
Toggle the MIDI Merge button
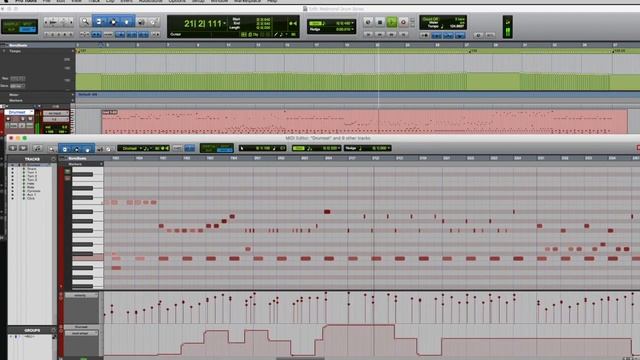point(460,36)
